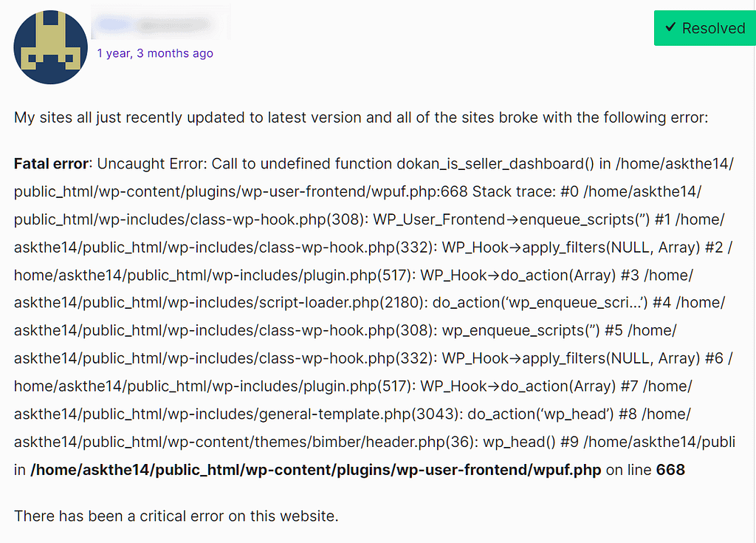Image resolution: width=756 pixels, height=543 pixels.
Task: Click the bold wpuf.php file path
Action: click(316, 469)
